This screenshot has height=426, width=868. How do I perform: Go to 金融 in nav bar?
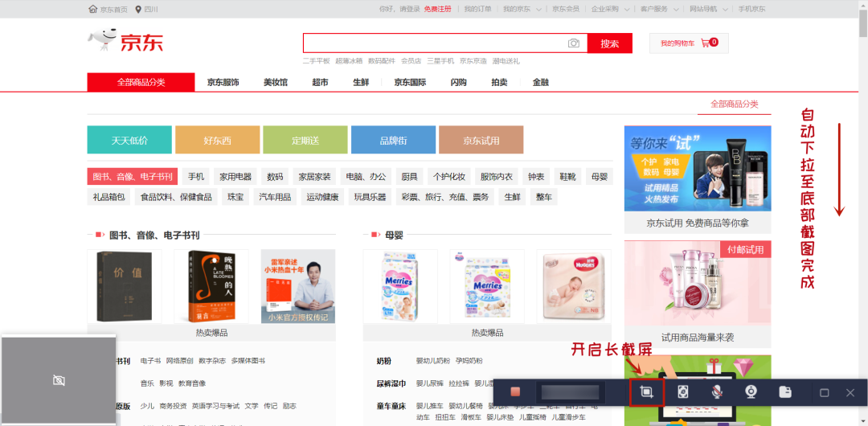coord(541,83)
